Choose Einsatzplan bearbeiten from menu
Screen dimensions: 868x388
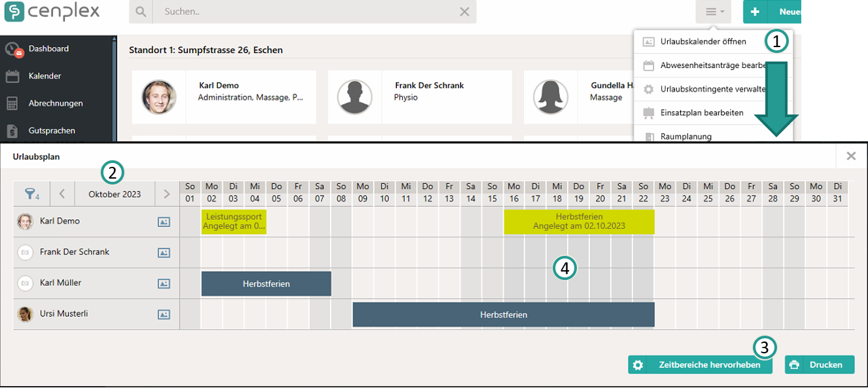coord(701,113)
